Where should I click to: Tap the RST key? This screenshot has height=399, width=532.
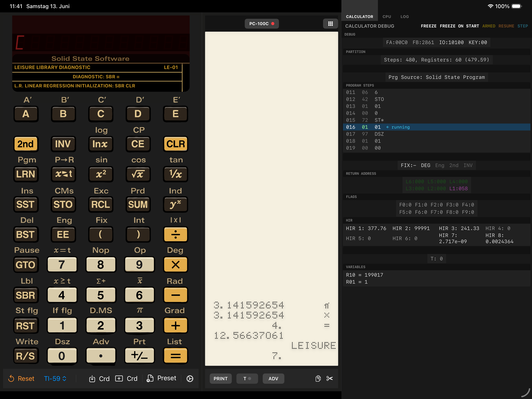[26, 325]
